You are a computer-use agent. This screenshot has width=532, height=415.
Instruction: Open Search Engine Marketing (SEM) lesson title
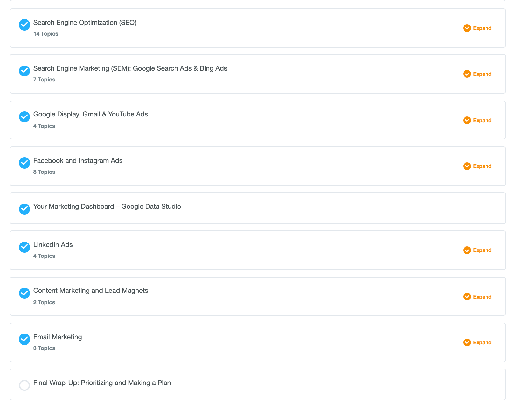coord(130,68)
